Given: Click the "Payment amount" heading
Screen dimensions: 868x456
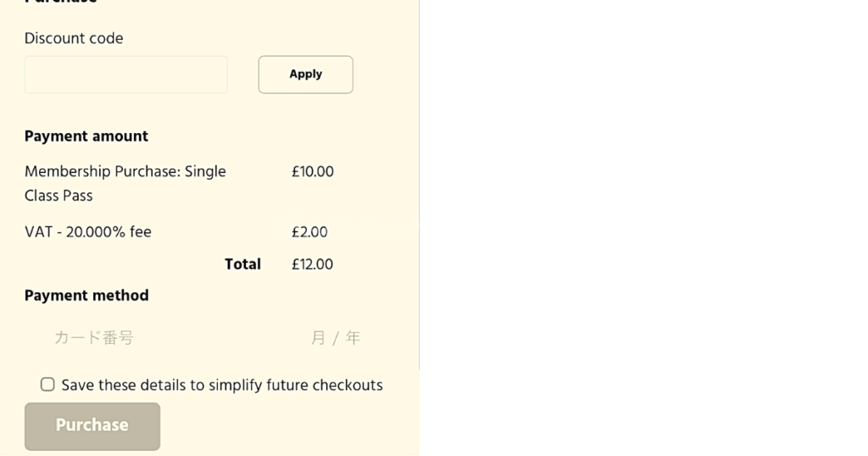Looking at the screenshot, I should tap(86, 136).
